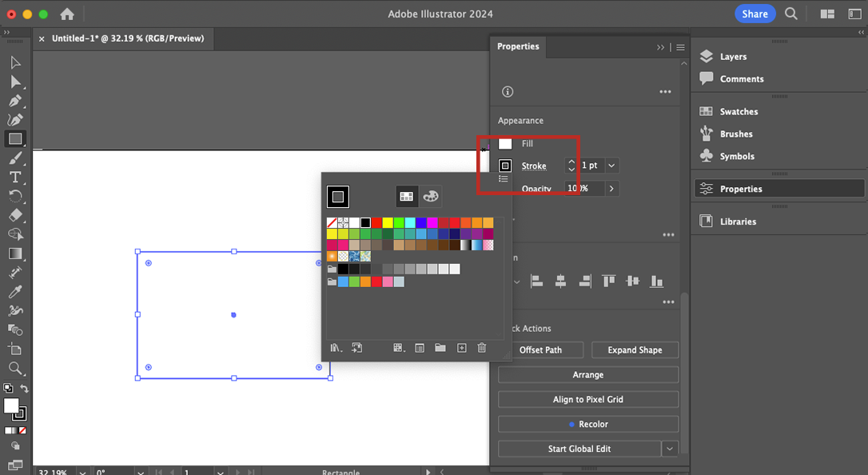The height and width of the screenshot is (475, 868).
Task: Add selected swatches to library icon
Action: [x=357, y=348]
